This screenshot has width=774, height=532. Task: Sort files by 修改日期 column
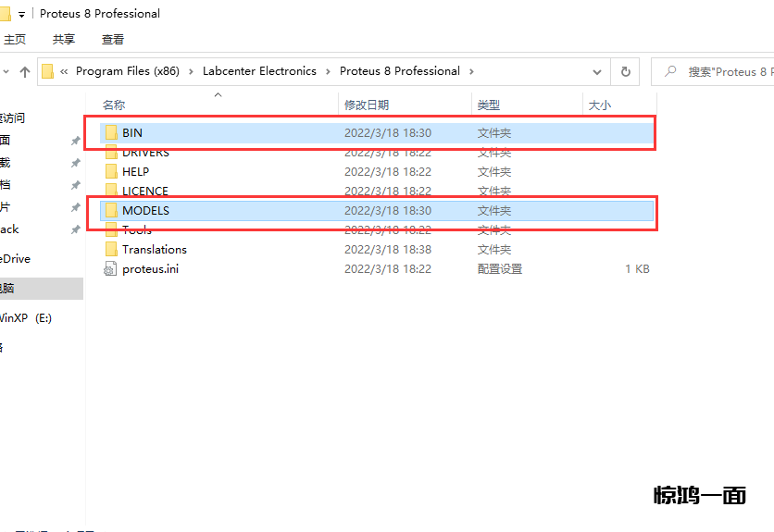tap(367, 105)
